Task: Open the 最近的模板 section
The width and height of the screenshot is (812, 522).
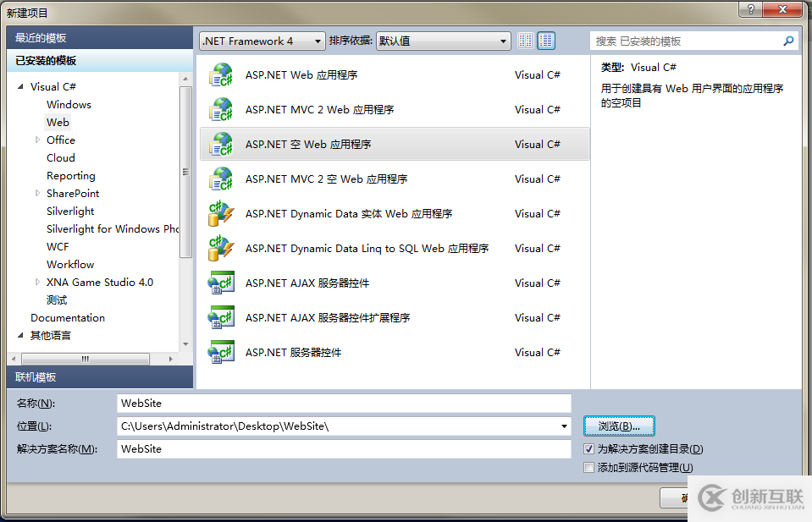Action: pos(100,38)
